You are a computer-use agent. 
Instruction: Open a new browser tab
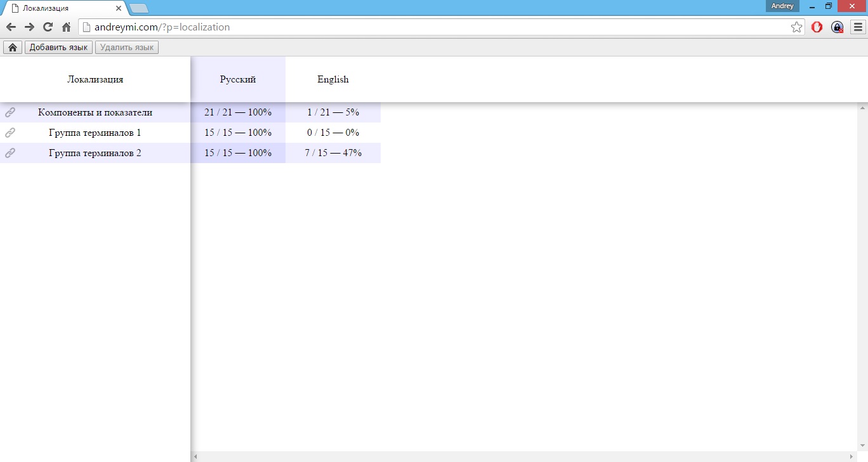click(x=139, y=8)
